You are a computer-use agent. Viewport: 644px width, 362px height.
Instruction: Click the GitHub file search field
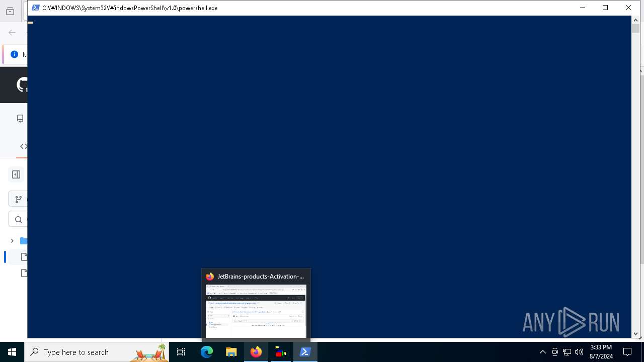(18, 219)
